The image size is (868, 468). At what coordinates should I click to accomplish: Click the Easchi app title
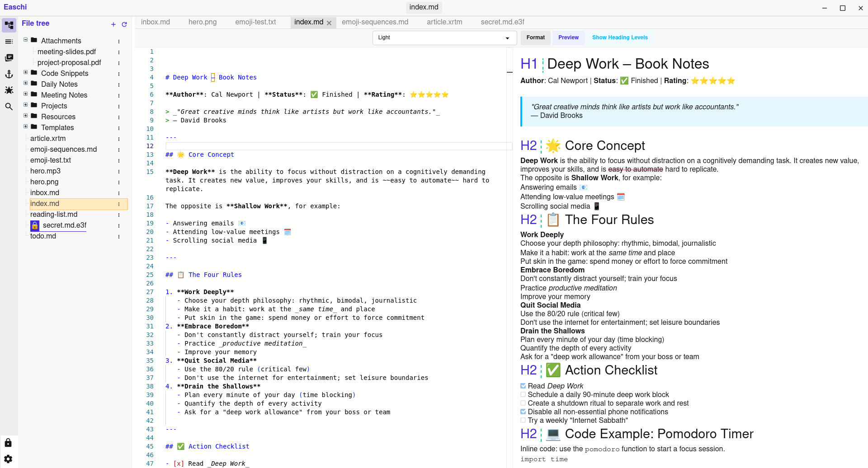coord(15,7)
